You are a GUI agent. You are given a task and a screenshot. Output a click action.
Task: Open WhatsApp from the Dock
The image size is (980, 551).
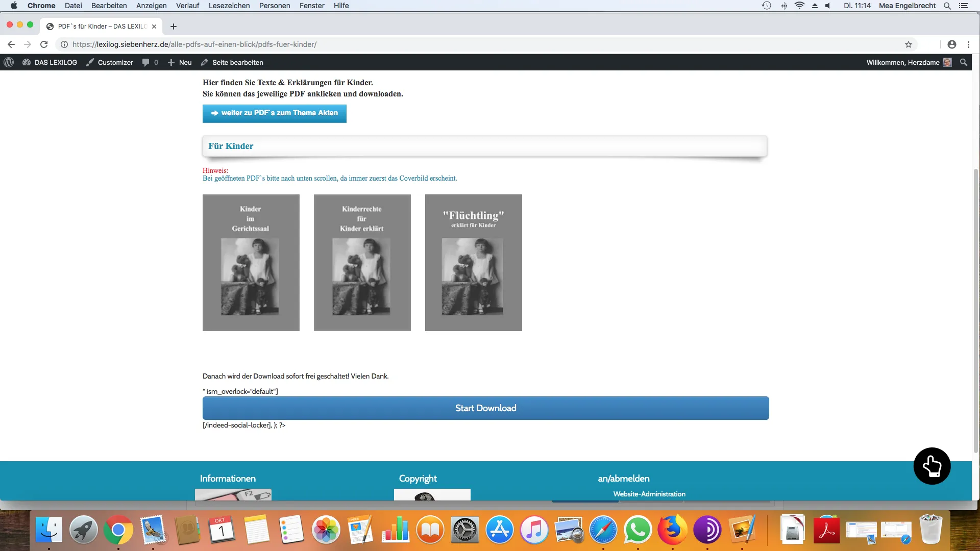click(x=638, y=530)
